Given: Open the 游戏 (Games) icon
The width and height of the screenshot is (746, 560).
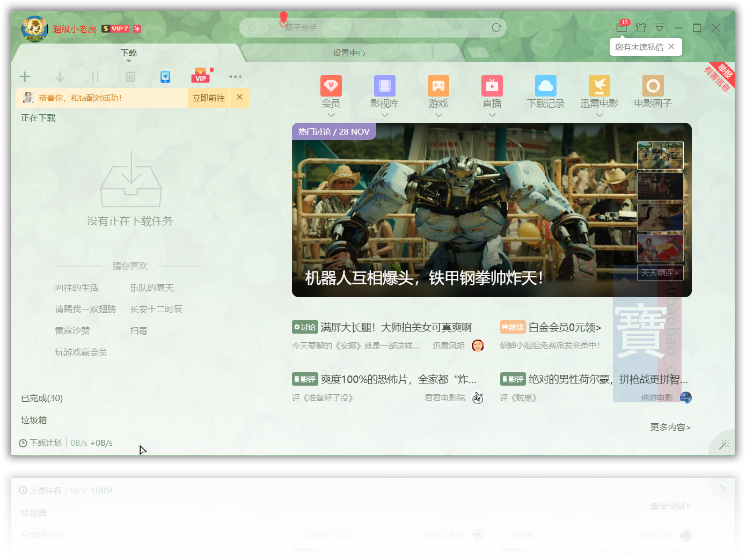Looking at the screenshot, I should pos(438,86).
